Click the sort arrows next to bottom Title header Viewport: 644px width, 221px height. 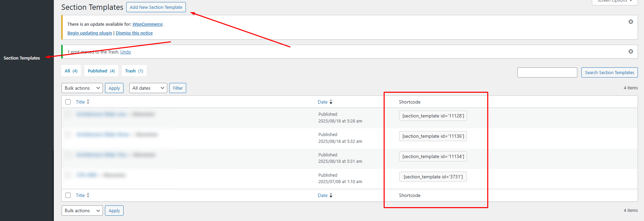pyautogui.click(x=88, y=195)
